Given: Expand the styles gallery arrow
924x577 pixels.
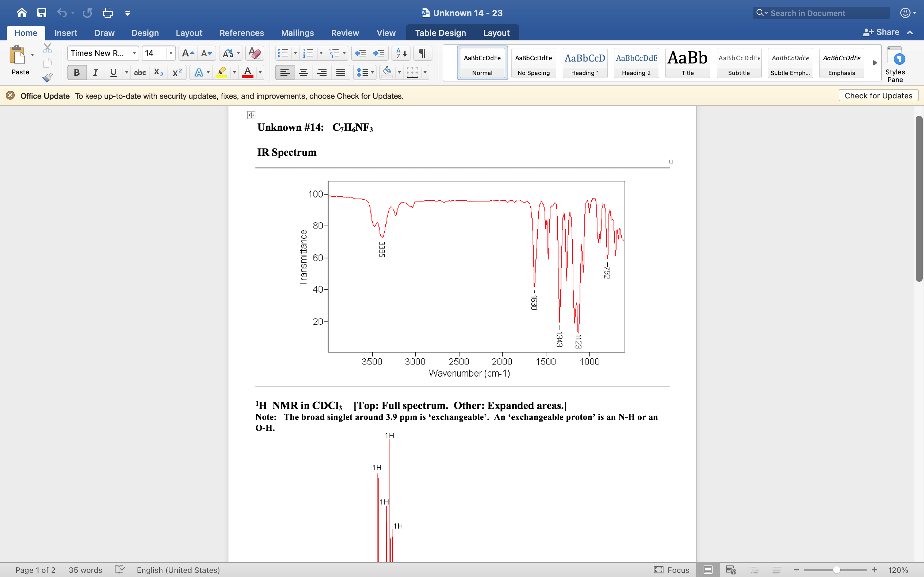Looking at the screenshot, I should click(875, 63).
